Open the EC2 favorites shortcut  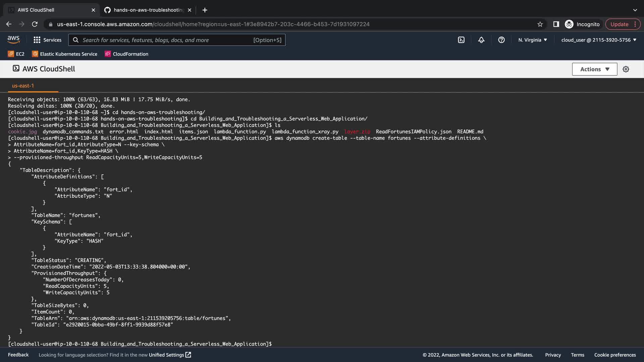16,54
